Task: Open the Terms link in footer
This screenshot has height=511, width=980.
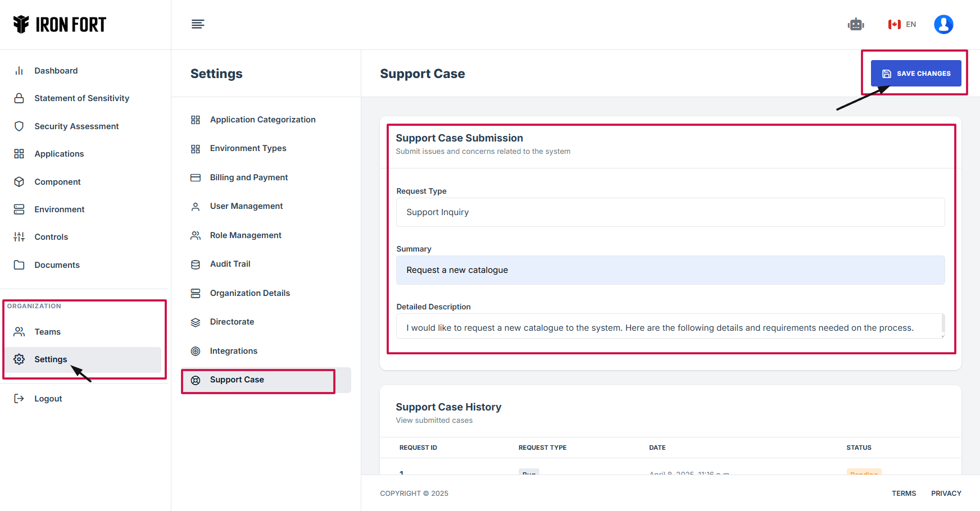Action: (x=904, y=494)
